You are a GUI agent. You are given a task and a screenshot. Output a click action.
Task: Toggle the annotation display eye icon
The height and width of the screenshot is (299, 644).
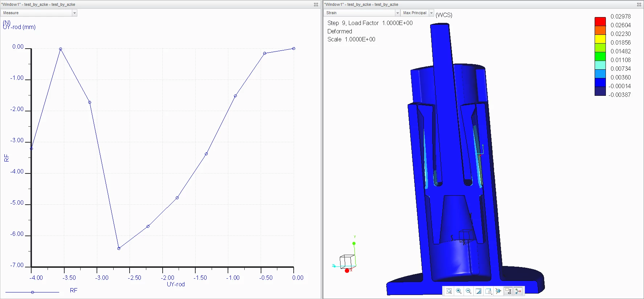tap(508, 291)
